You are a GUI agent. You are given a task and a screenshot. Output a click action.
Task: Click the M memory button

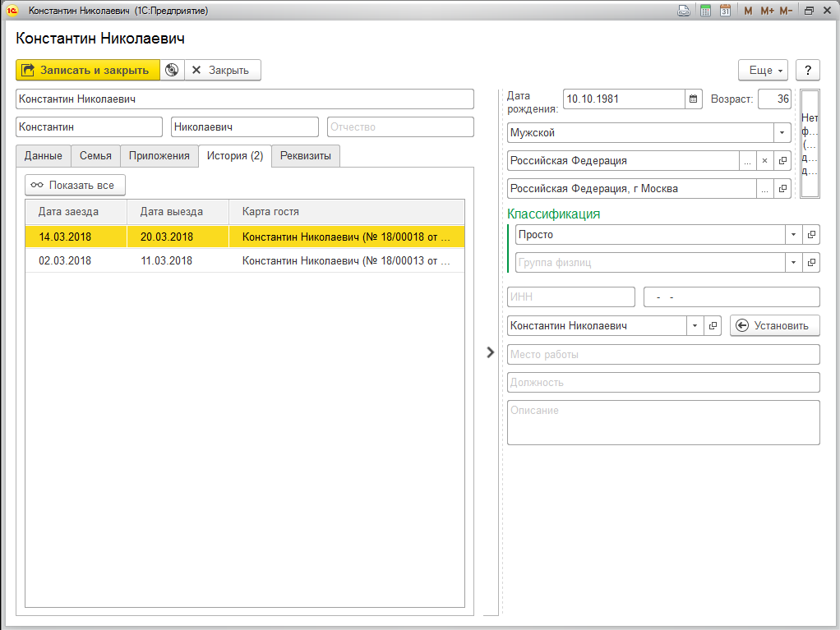[x=749, y=11]
